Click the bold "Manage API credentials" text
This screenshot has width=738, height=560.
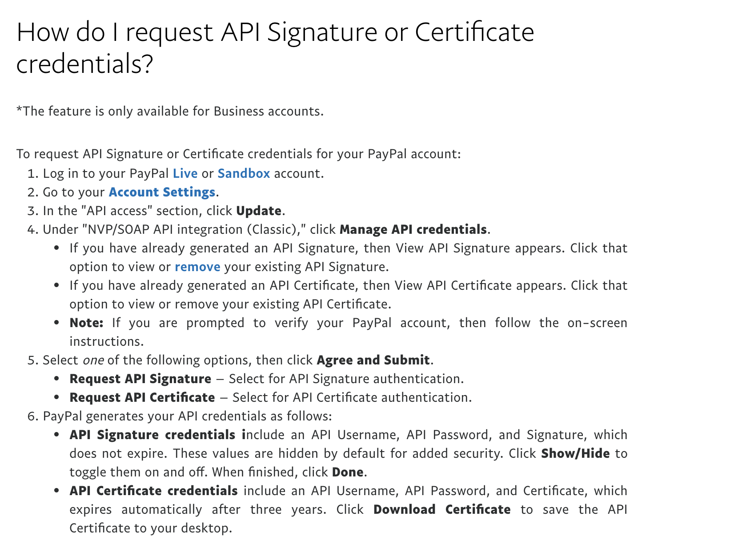[413, 229]
